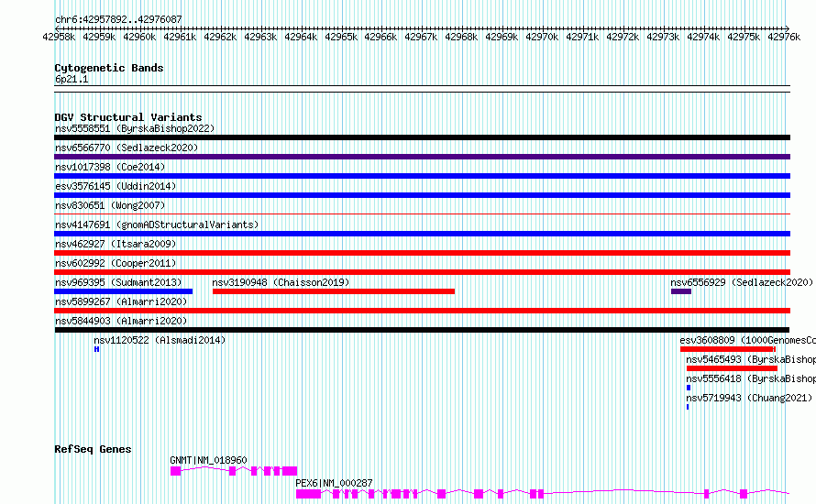Click the 42958k ruler tick label
The height and width of the screenshot is (504, 816).
point(59,37)
